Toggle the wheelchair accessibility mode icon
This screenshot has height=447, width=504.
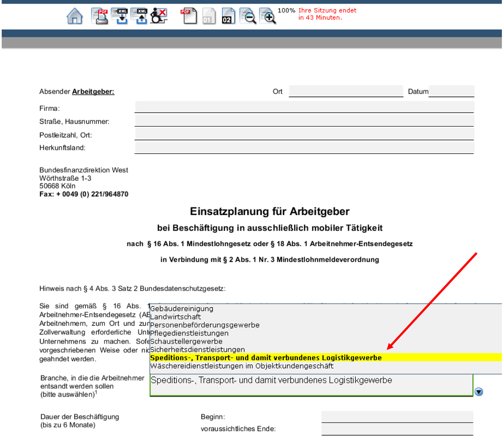point(159,17)
